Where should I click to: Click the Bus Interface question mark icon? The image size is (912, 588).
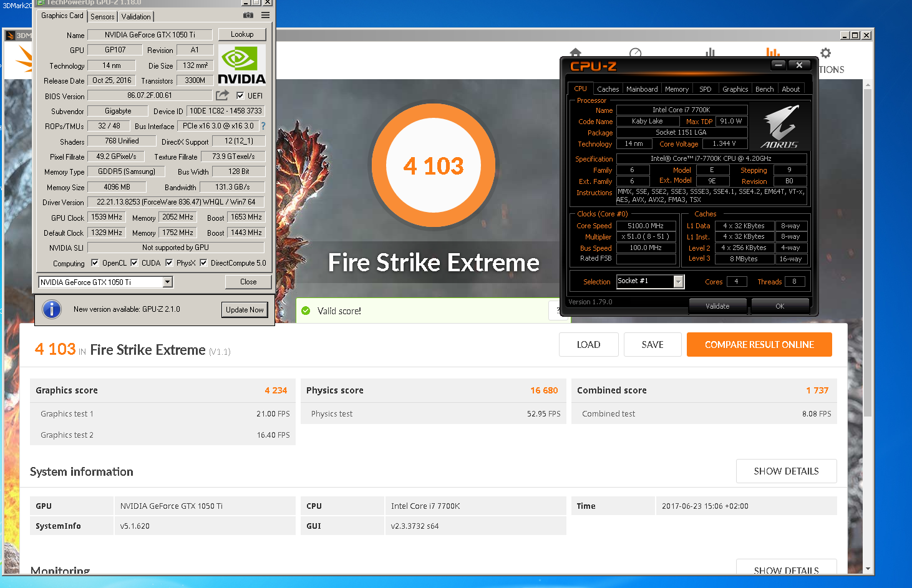[263, 125]
